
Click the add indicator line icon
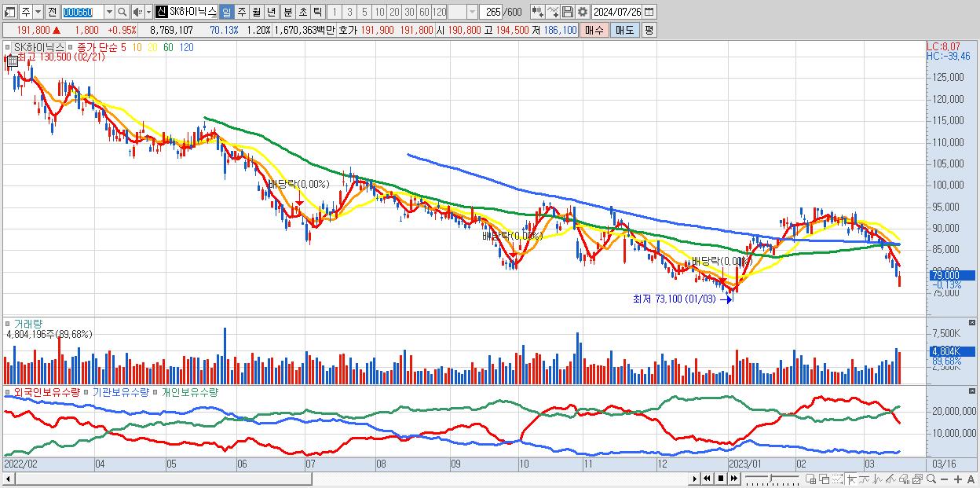[x=553, y=12]
